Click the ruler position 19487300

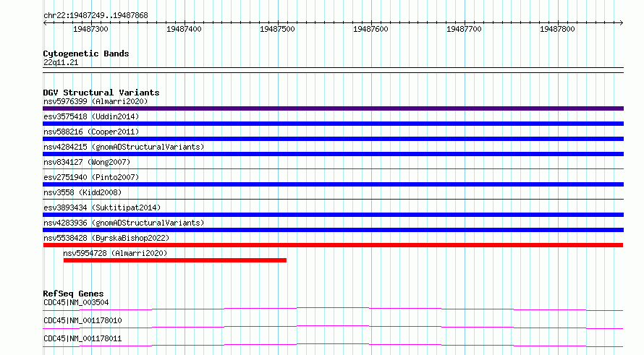pyautogui.click(x=90, y=29)
